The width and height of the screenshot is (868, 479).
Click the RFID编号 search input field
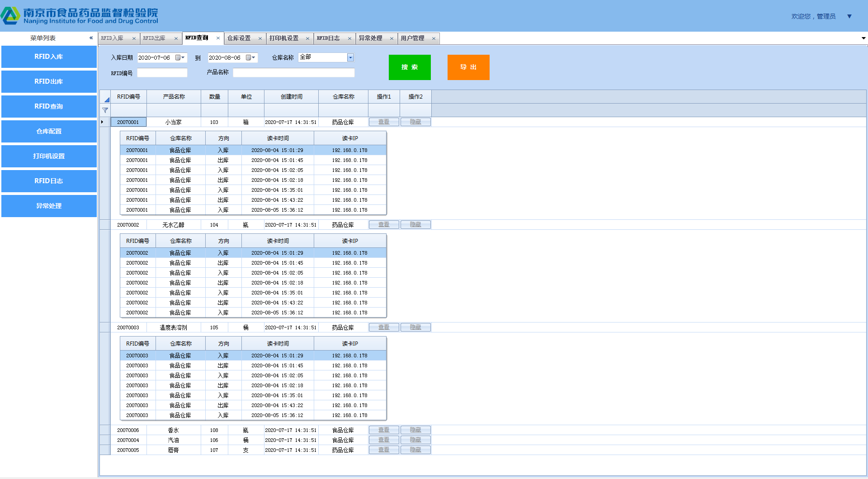click(162, 73)
